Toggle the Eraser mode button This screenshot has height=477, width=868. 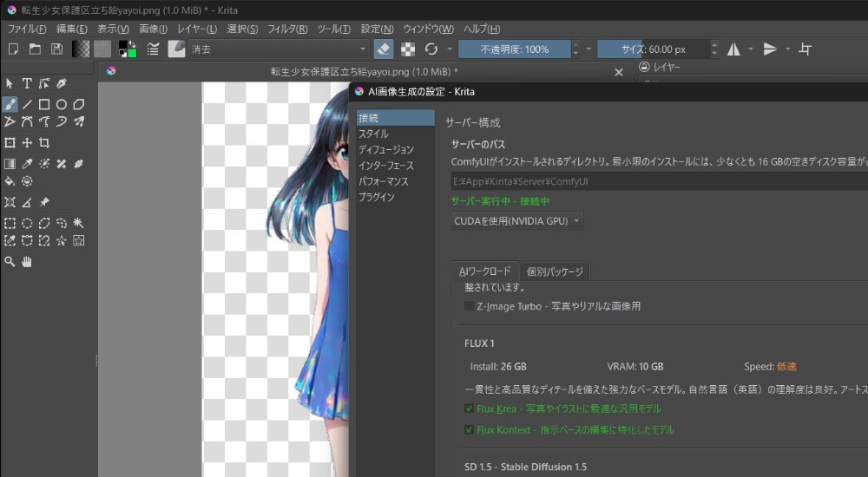click(x=384, y=49)
